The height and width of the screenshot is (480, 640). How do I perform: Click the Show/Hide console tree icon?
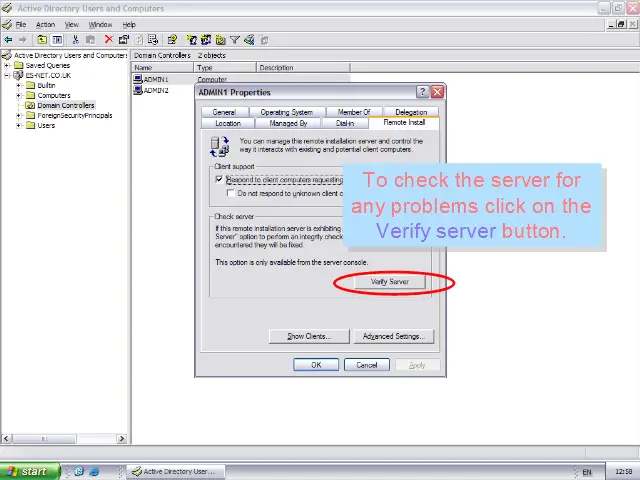tap(58, 40)
